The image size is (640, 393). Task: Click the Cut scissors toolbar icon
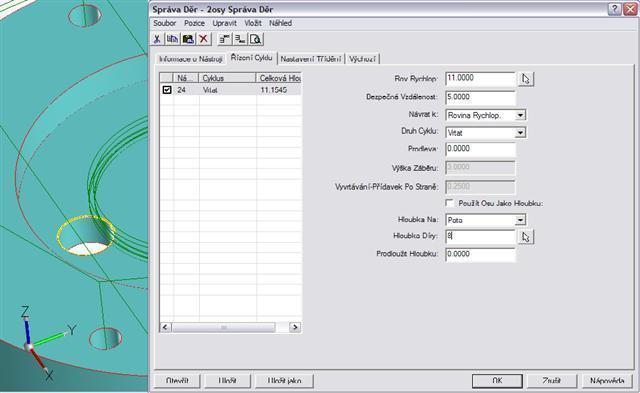tap(157, 39)
